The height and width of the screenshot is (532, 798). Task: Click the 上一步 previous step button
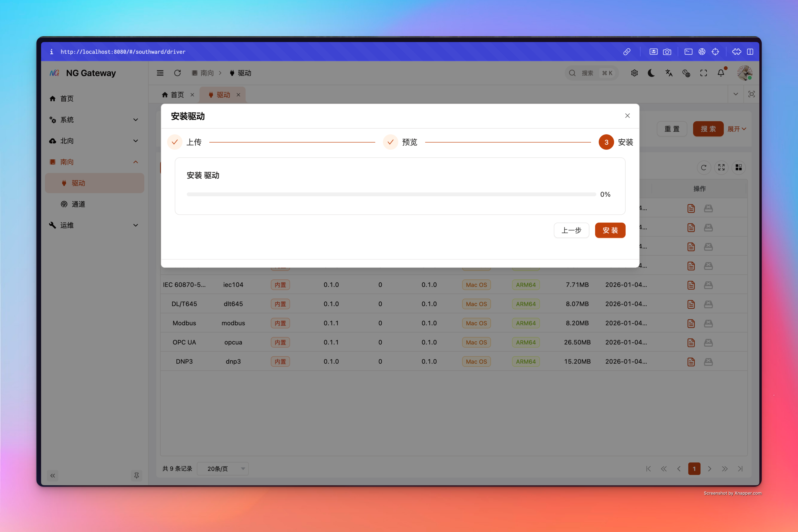pos(571,230)
